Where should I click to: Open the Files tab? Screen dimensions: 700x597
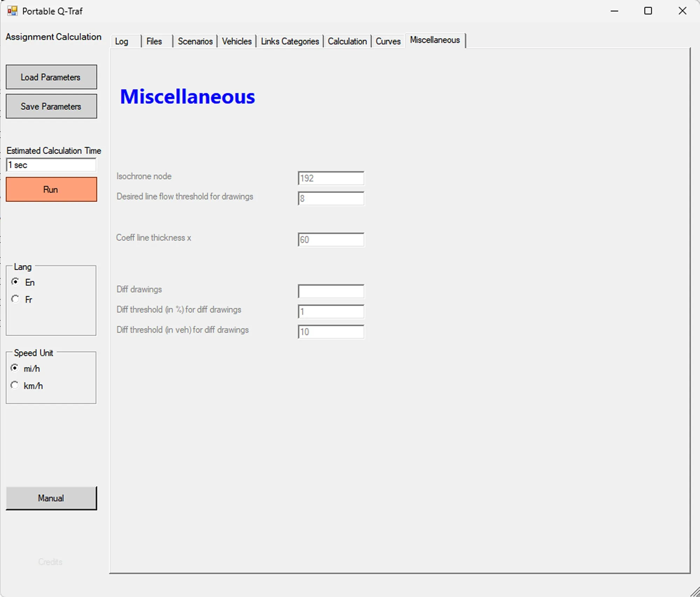point(154,41)
